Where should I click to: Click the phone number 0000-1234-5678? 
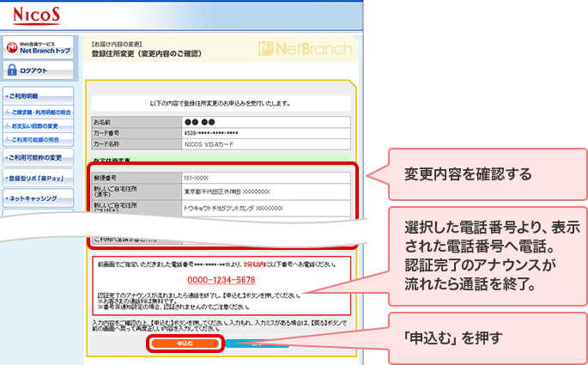pos(221,280)
